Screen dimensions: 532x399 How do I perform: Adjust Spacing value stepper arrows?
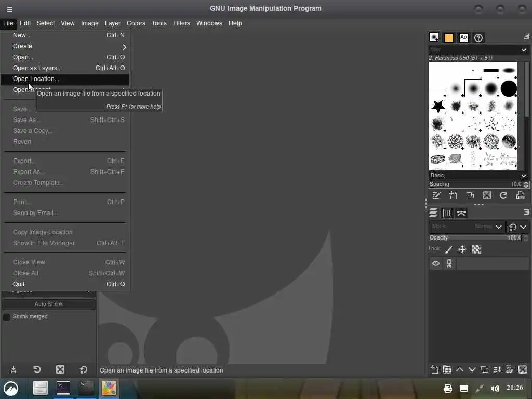pyautogui.click(x=526, y=184)
